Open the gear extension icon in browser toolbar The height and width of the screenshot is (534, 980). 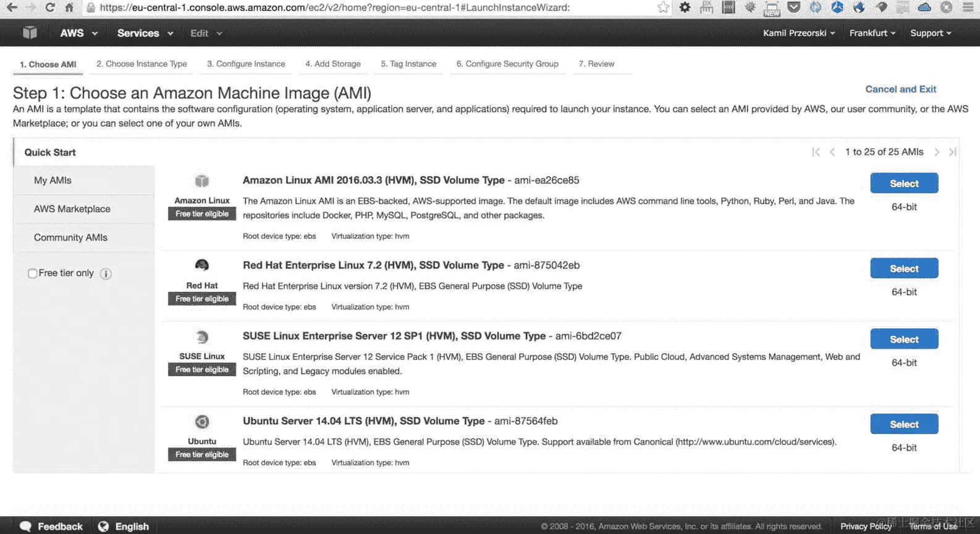(x=685, y=7)
